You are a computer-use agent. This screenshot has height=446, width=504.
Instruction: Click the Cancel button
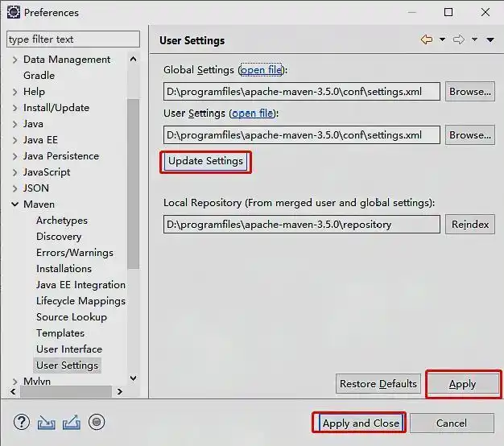pos(452,423)
